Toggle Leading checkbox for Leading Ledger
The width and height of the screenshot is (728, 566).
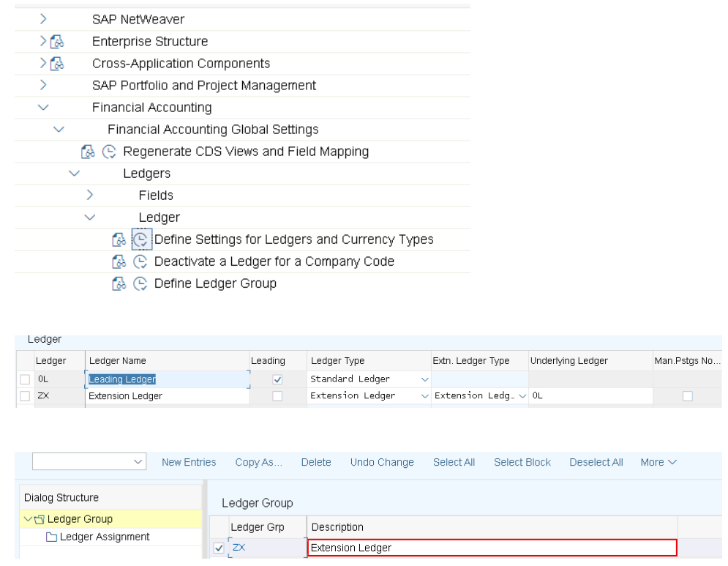277,380
